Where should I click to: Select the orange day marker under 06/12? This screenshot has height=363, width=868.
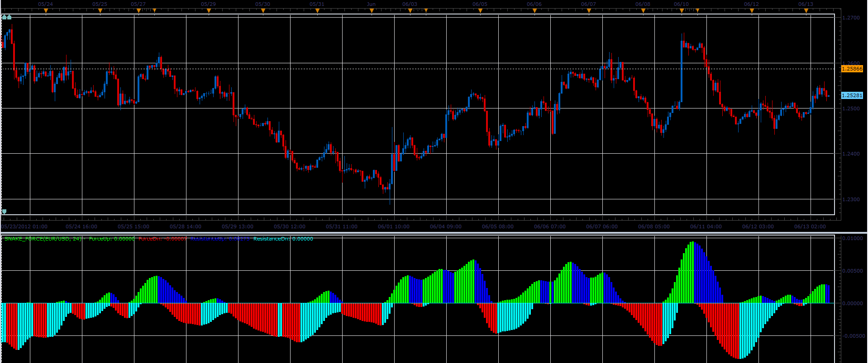click(x=752, y=11)
